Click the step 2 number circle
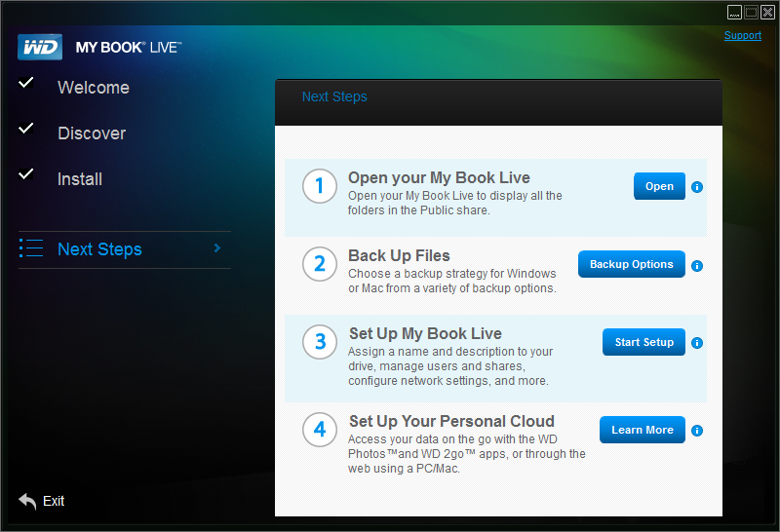The height and width of the screenshot is (532, 780). point(320,264)
